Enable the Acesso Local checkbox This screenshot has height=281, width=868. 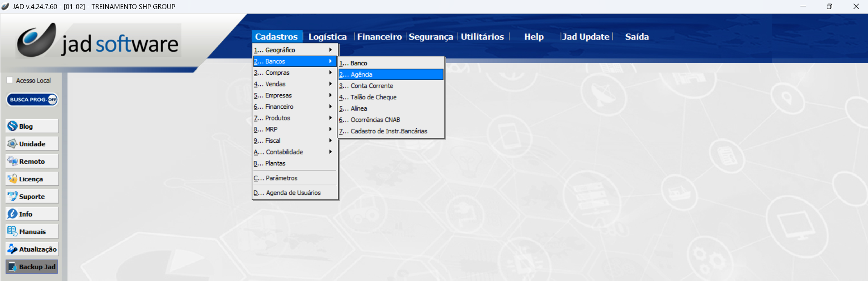tap(10, 80)
